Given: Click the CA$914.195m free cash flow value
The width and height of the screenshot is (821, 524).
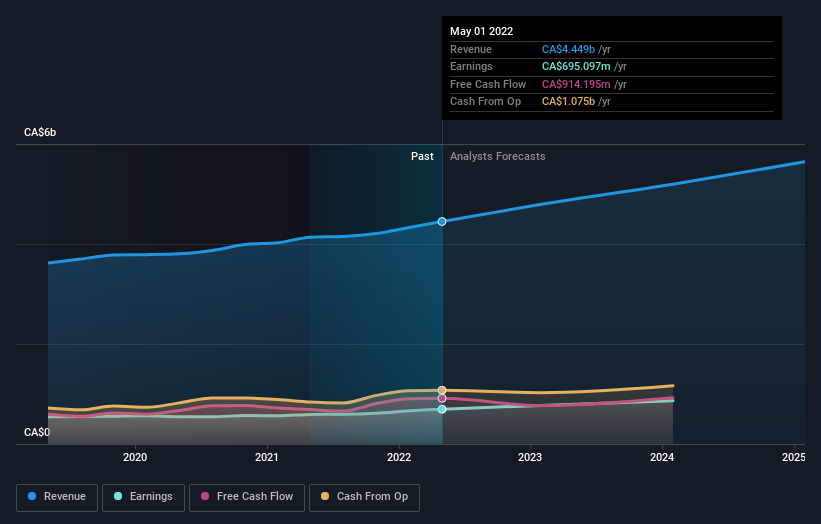Looking at the screenshot, I should click(x=576, y=84).
